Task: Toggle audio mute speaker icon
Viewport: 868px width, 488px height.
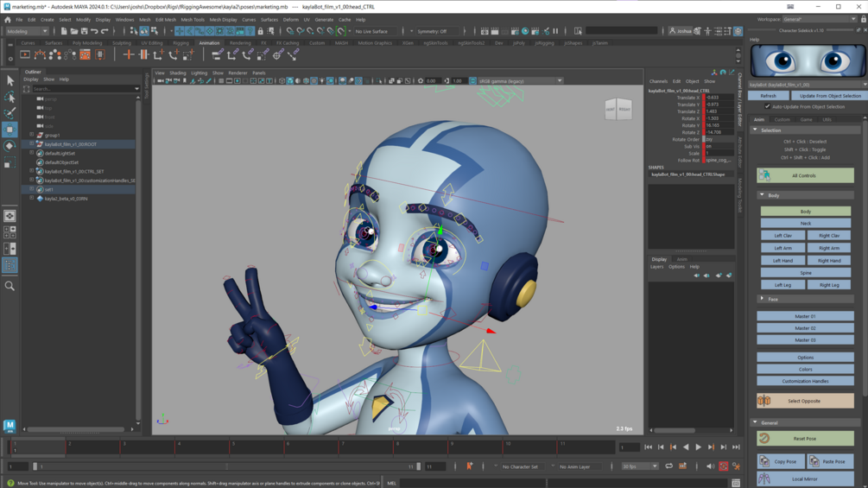Action: click(710, 466)
